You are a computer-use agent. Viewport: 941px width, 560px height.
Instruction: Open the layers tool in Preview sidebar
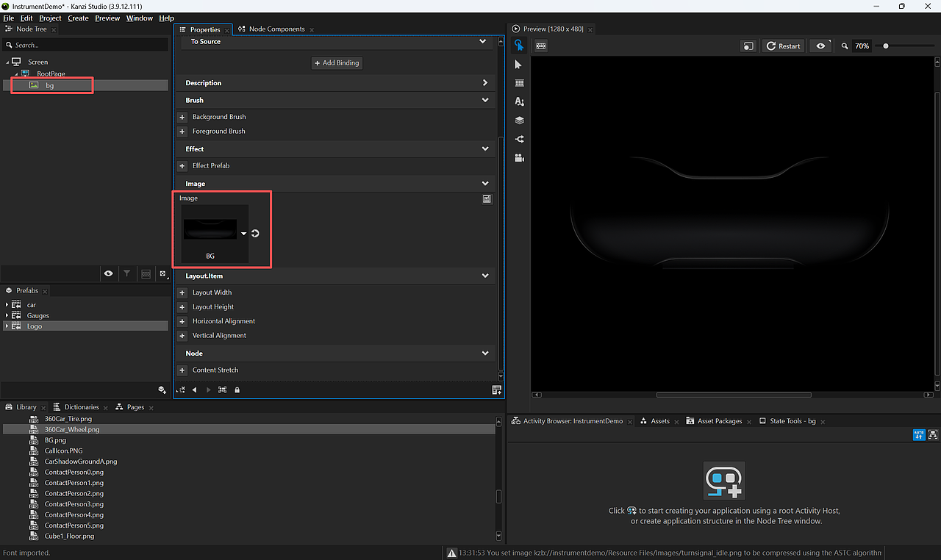pos(519,120)
